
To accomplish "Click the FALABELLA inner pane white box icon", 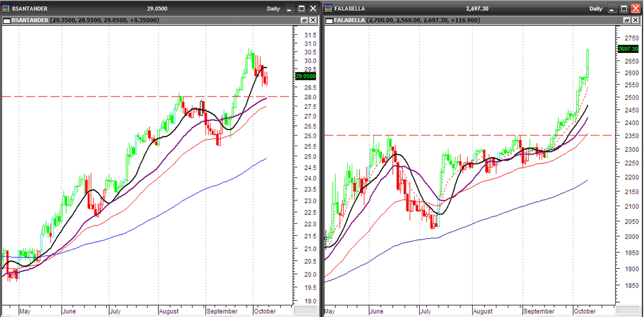I will click(x=329, y=20).
